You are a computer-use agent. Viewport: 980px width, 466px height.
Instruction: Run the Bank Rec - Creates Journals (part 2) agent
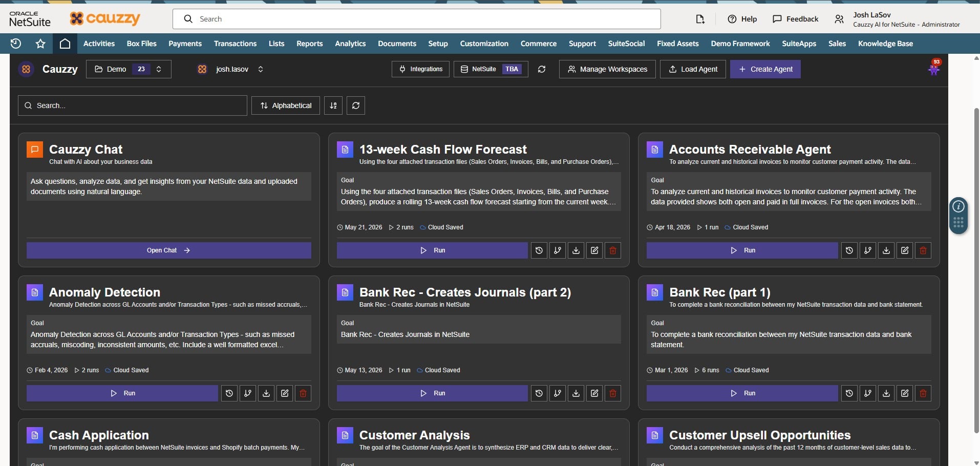pos(432,393)
